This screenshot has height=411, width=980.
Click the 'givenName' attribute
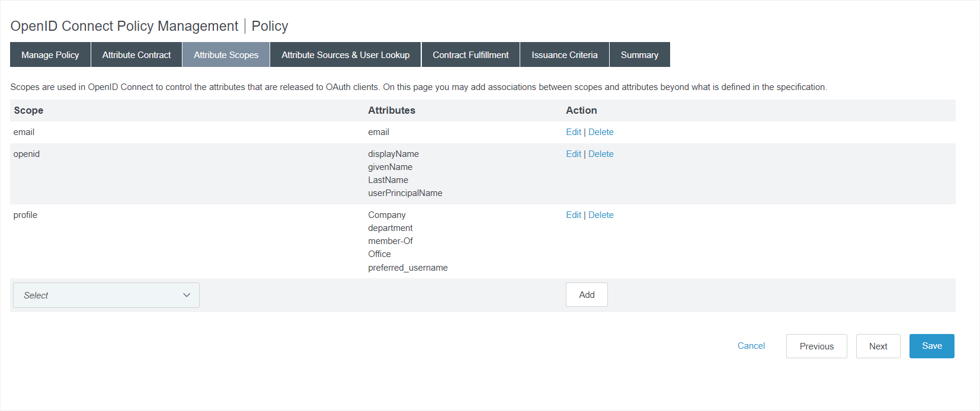pos(390,167)
